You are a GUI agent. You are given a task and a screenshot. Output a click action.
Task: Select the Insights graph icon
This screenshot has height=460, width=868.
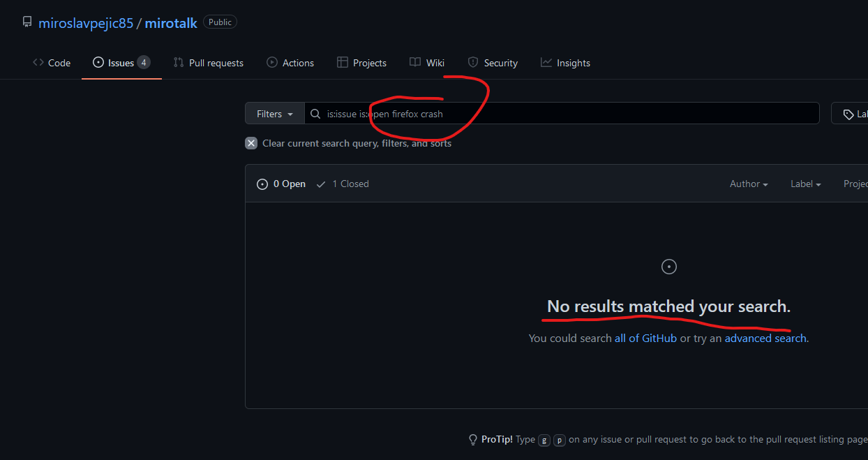(x=545, y=62)
